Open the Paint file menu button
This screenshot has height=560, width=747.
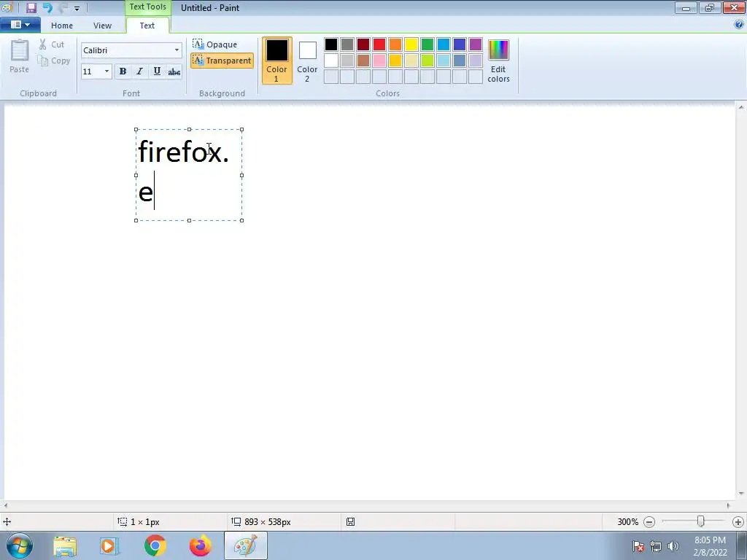[x=20, y=25]
